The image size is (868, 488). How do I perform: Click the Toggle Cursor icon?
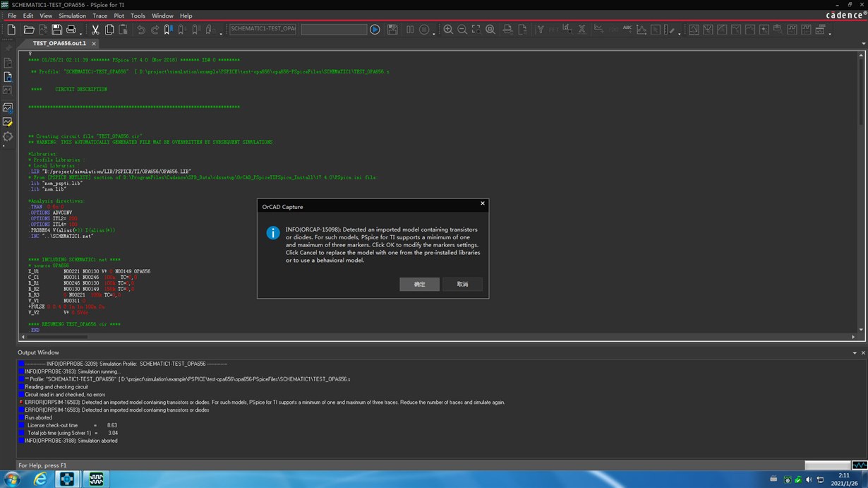(x=656, y=30)
